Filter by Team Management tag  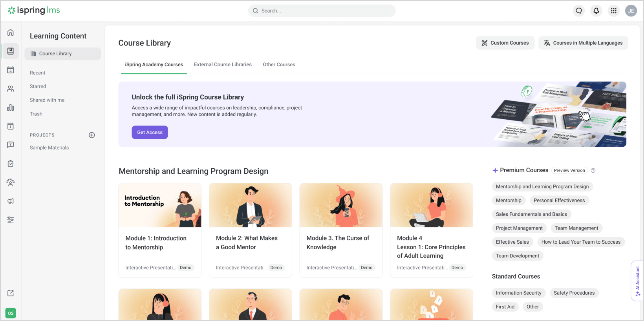pyautogui.click(x=576, y=228)
